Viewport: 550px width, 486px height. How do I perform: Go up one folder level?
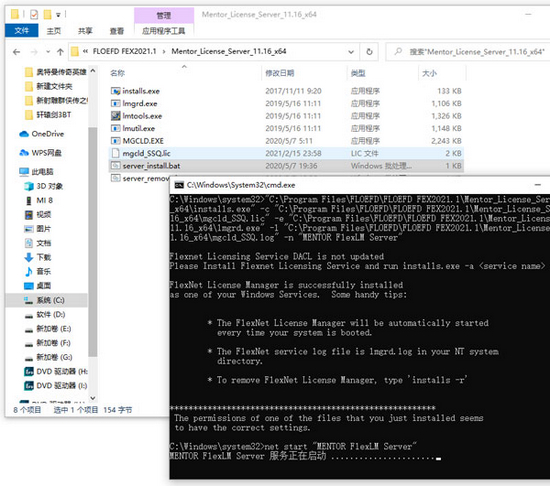[x=60, y=52]
